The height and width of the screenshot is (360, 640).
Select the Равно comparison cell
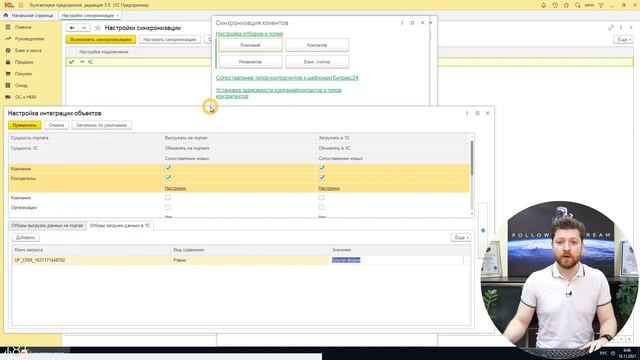[251, 260]
